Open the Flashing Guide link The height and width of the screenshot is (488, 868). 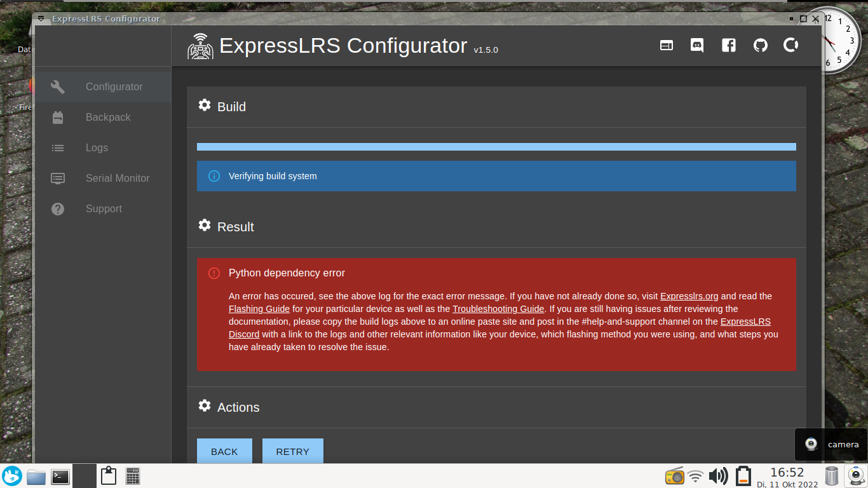(259, 309)
